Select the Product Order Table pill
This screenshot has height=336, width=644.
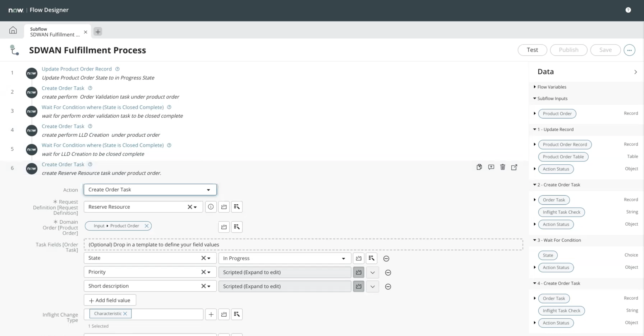[563, 157]
